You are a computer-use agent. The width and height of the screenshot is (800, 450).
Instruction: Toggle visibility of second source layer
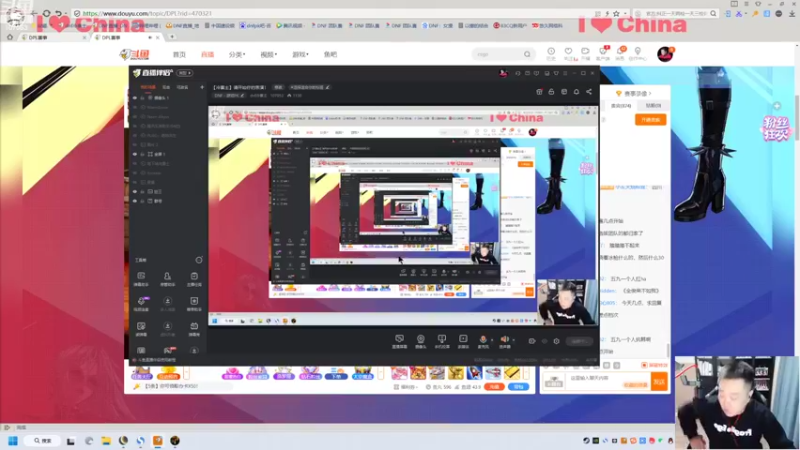tap(135, 107)
